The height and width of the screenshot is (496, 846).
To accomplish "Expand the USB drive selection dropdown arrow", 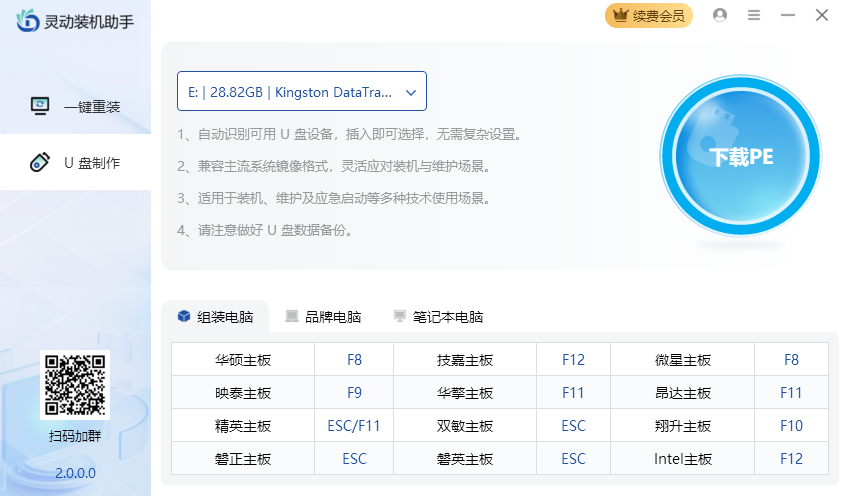I will pyautogui.click(x=411, y=91).
